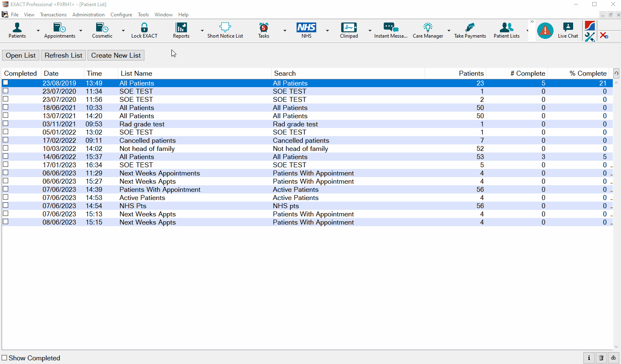Image resolution: width=621 pixels, height=364 pixels.
Task: Open Care Manager
Action: [428, 30]
